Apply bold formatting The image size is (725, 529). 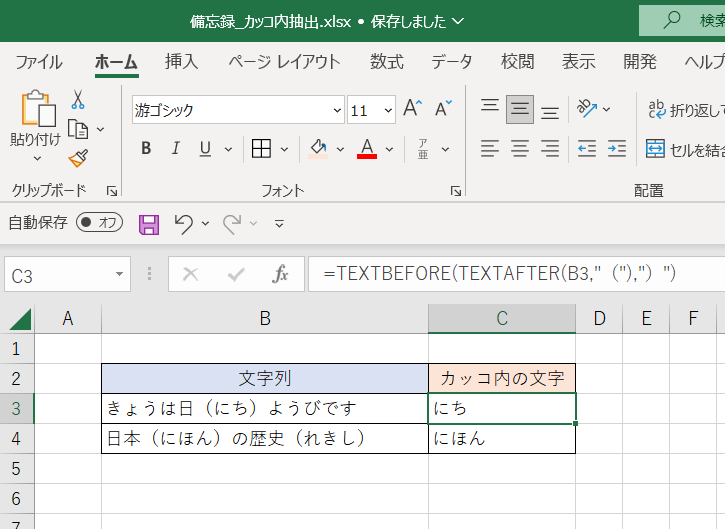click(x=146, y=148)
